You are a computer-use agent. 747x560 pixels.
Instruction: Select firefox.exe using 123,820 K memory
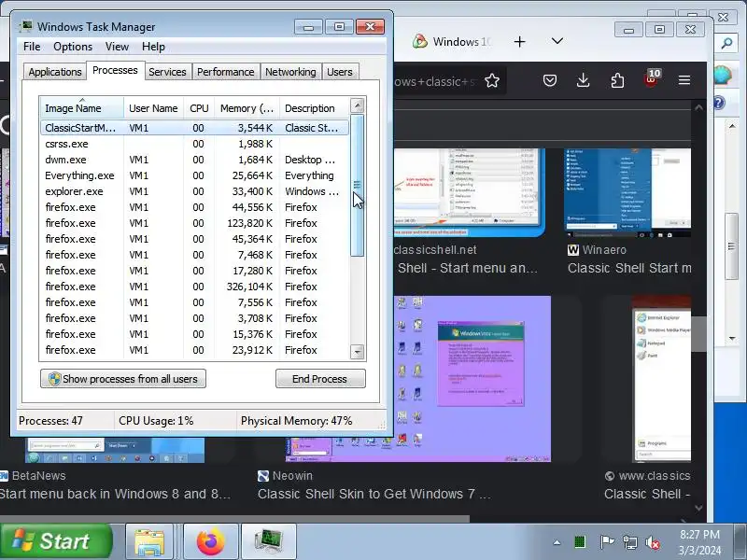click(194, 223)
